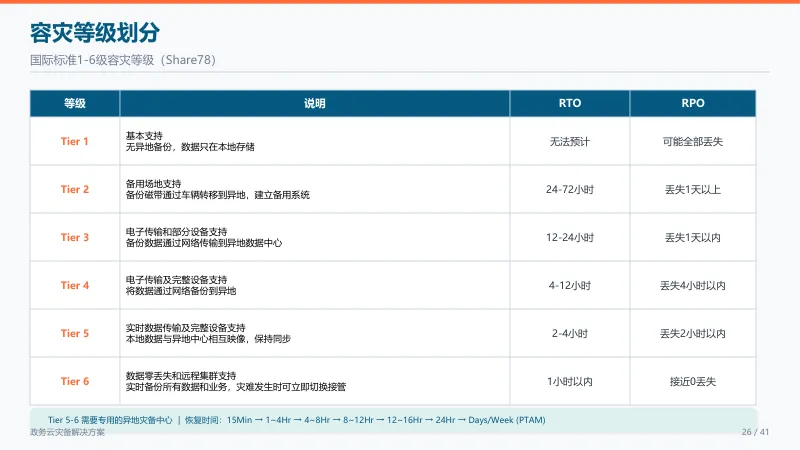Click the page number 26 / 41

(755, 432)
